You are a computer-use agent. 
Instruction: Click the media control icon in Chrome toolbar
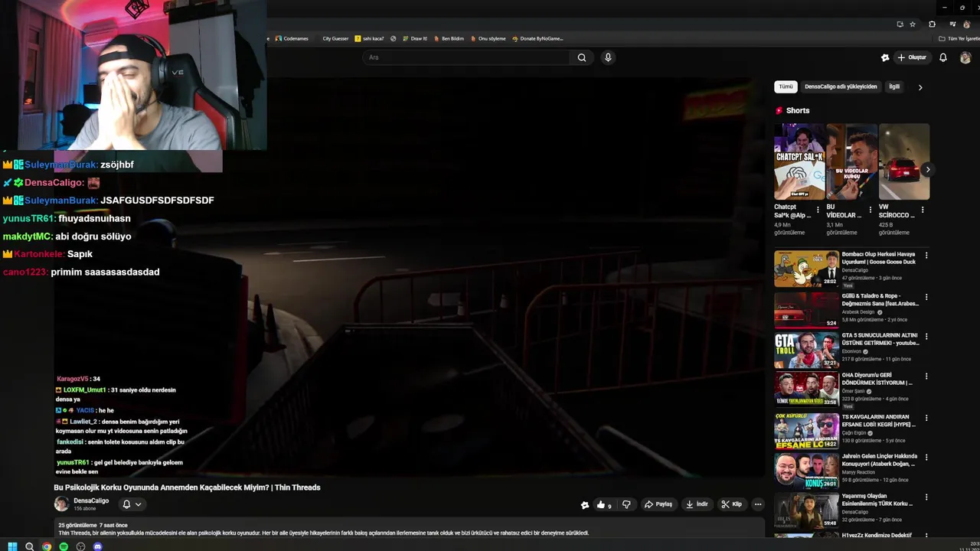[x=952, y=24]
